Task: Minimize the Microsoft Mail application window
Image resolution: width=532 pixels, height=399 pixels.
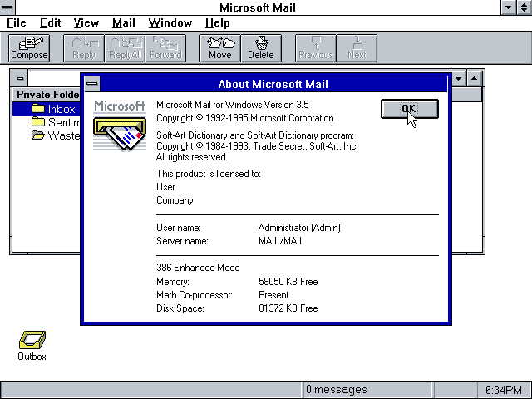Action: (509, 7)
